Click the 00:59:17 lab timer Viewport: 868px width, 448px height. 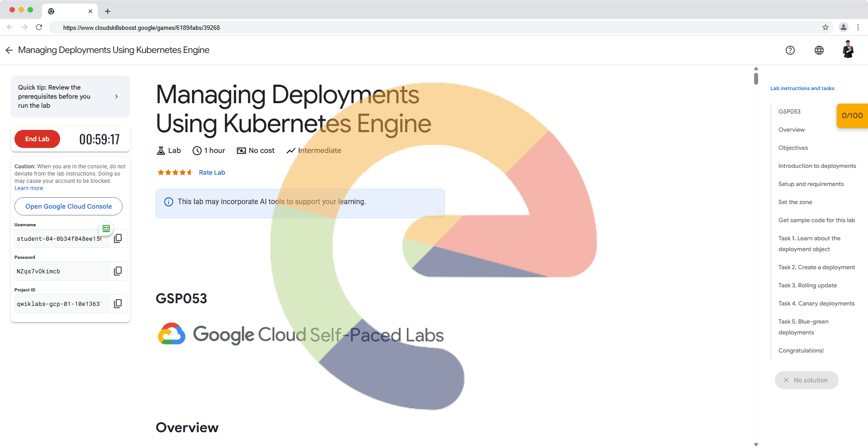click(x=99, y=139)
